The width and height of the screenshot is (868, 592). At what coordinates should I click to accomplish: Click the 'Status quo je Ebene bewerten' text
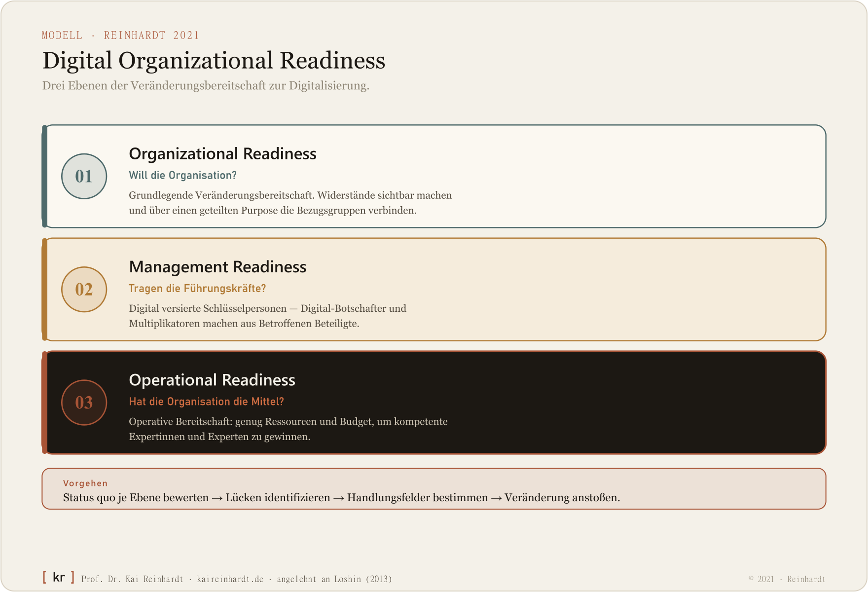click(x=136, y=498)
